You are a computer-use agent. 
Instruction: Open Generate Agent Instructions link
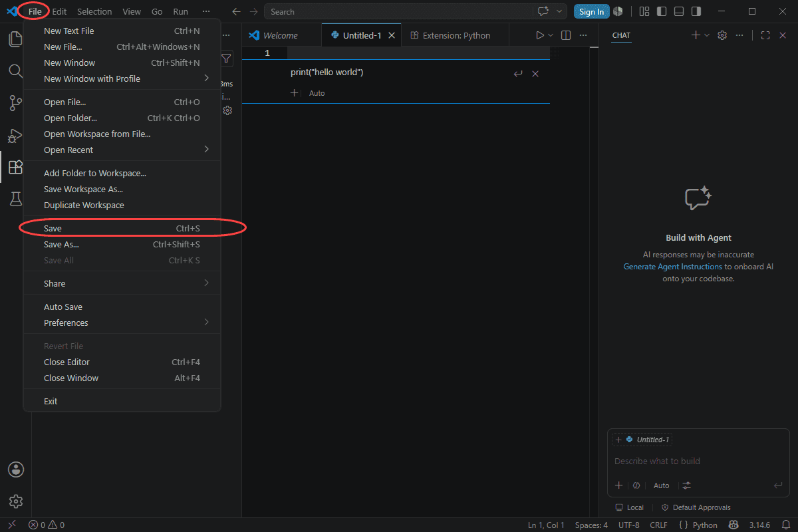[672, 267]
